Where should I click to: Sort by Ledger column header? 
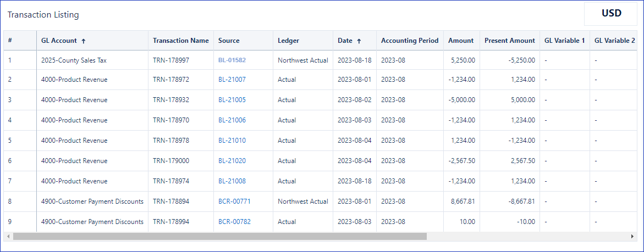(288, 41)
